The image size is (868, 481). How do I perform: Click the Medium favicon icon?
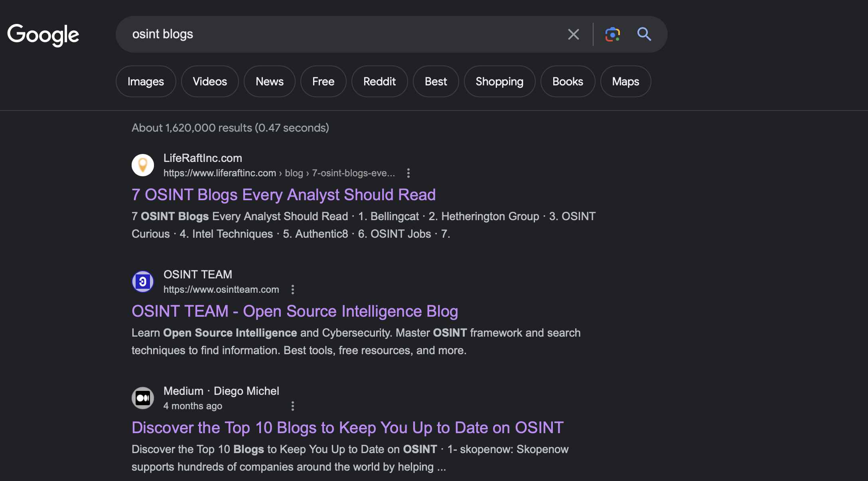(142, 398)
